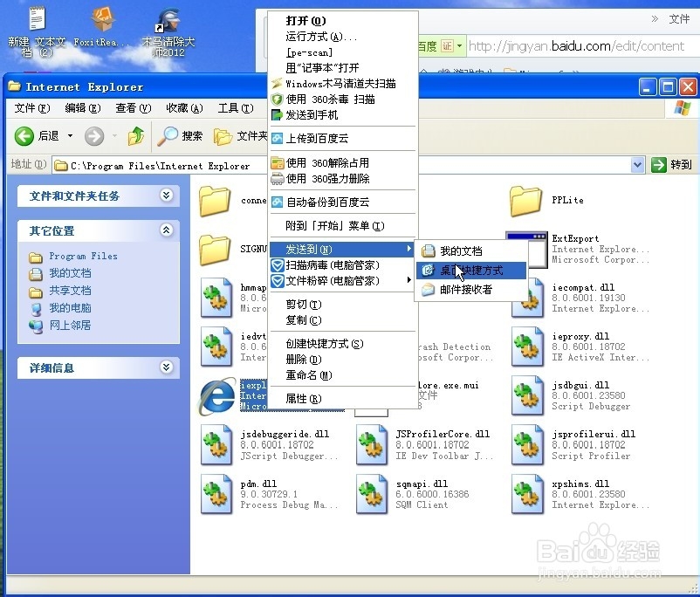Open the 共享文档 link
The width and height of the screenshot is (700, 597).
pyautogui.click(x=70, y=291)
